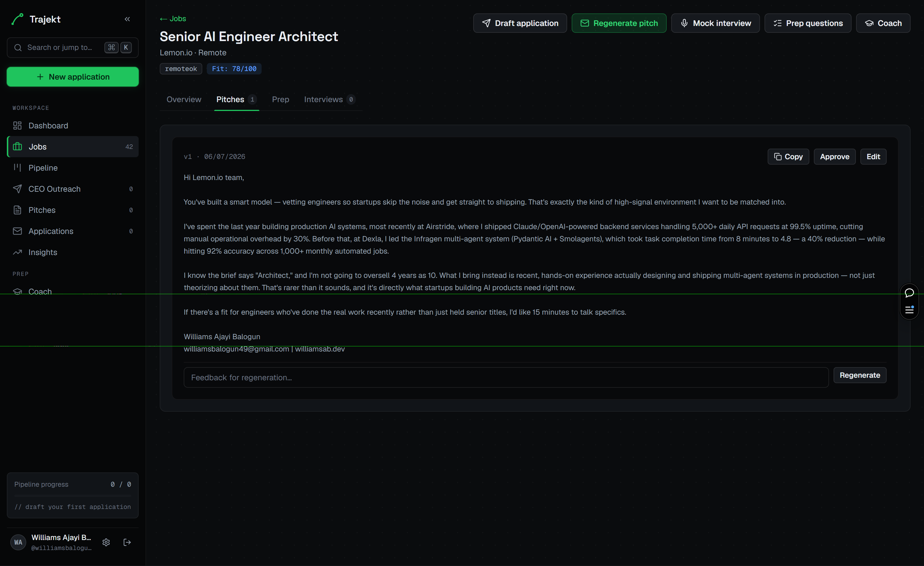
Task: Go back via the Jobs link
Action: pyautogui.click(x=173, y=19)
